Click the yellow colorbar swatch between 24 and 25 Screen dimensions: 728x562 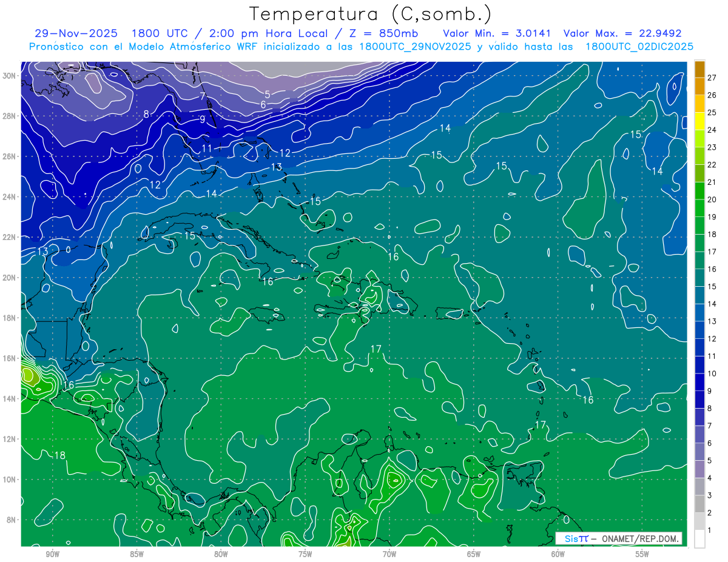pyautogui.click(x=699, y=121)
